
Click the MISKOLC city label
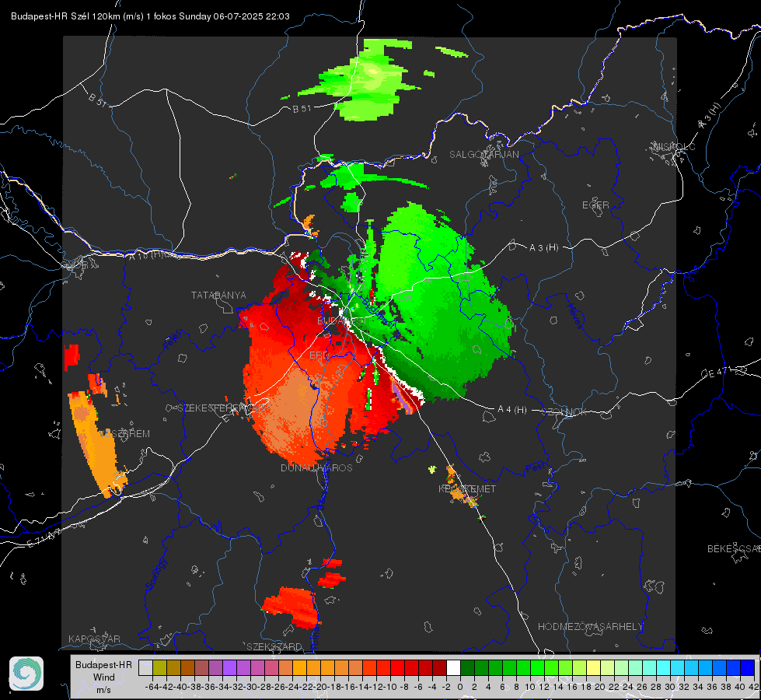click(x=675, y=146)
